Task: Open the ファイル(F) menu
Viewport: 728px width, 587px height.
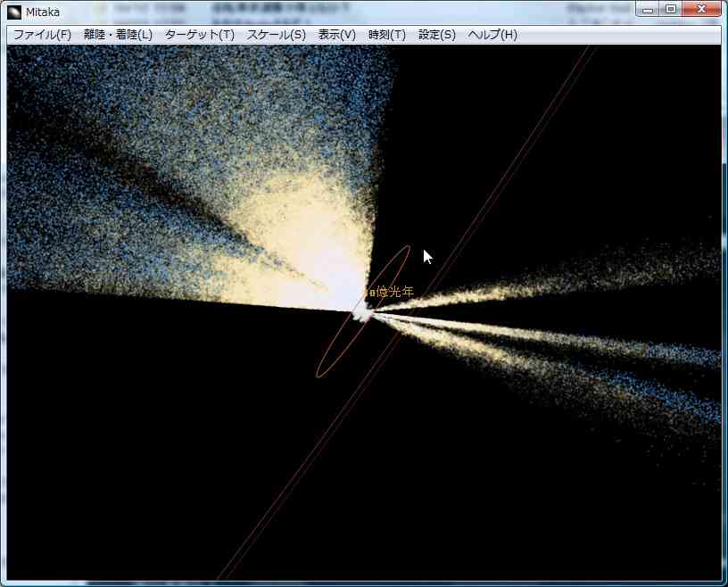Action: click(42, 35)
